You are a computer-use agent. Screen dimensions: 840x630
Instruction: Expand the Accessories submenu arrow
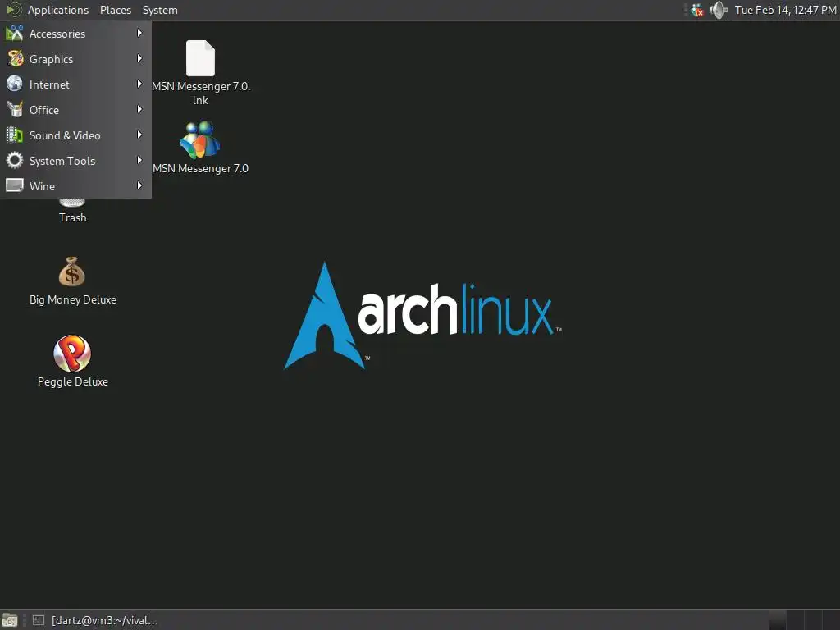coord(139,33)
